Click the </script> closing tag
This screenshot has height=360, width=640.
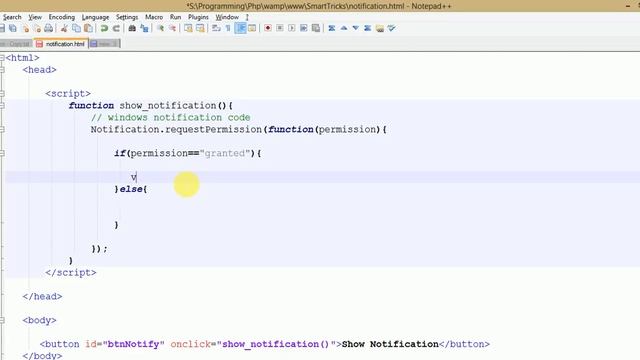pyautogui.click(x=71, y=273)
